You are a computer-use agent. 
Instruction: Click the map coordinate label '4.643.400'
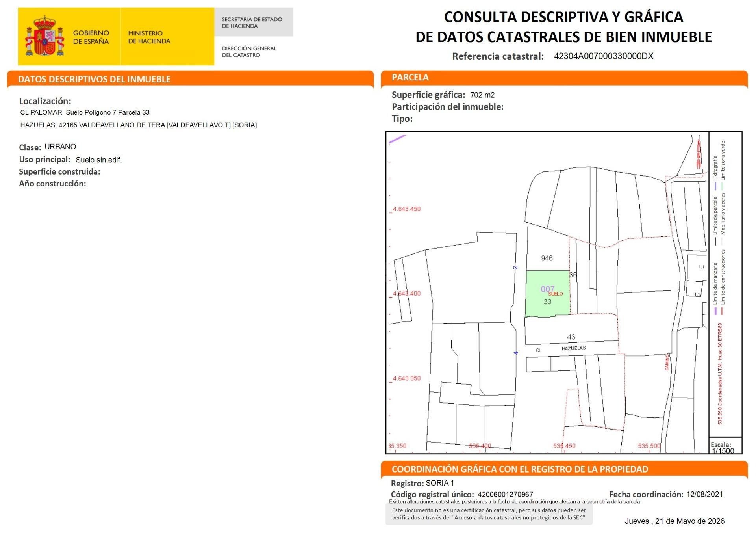click(407, 294)
